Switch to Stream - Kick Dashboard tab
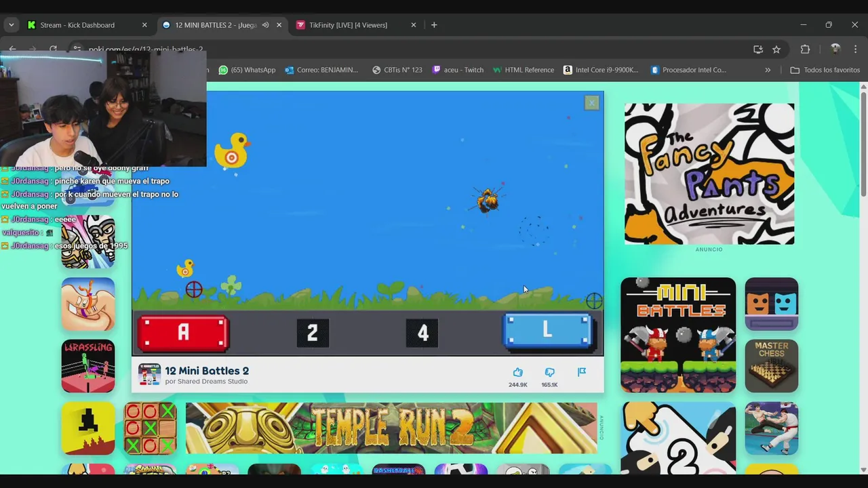868x488 pixels. tap(87, 25)
